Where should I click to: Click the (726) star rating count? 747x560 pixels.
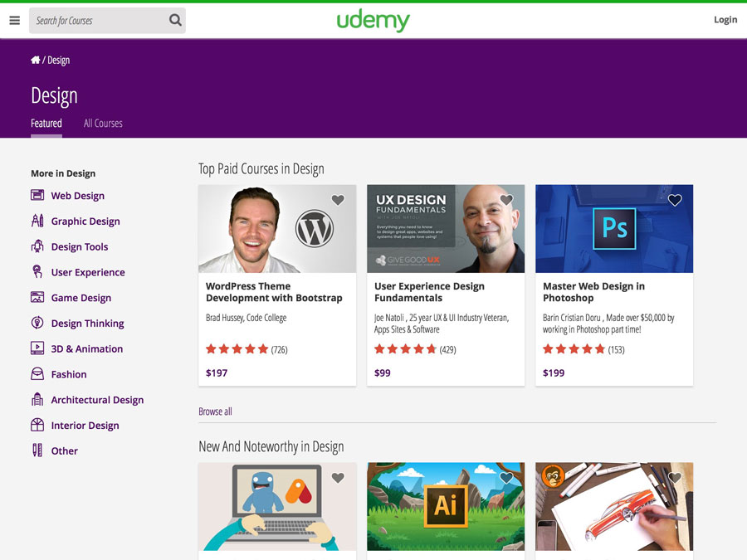click(279, 349)
